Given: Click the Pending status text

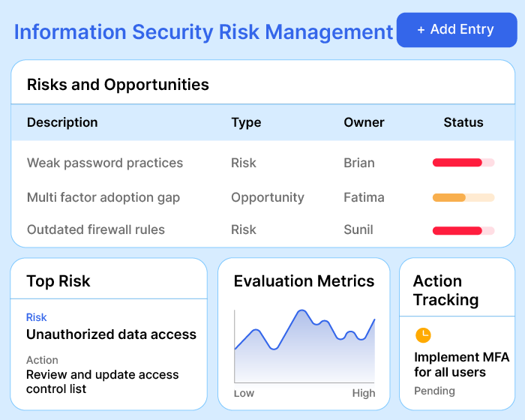Looking at the screenshot, I should tap(434, 391).
